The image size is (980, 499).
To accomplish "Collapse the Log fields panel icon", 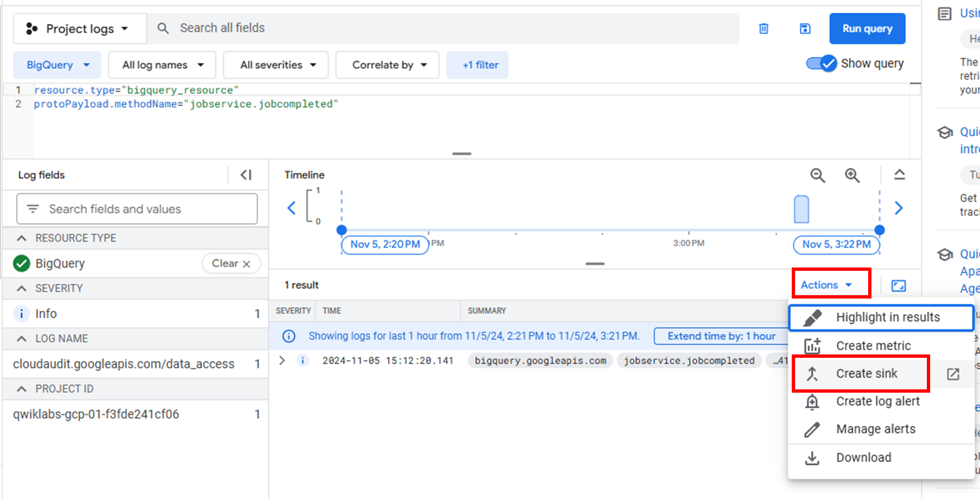I will click(246, 175).
